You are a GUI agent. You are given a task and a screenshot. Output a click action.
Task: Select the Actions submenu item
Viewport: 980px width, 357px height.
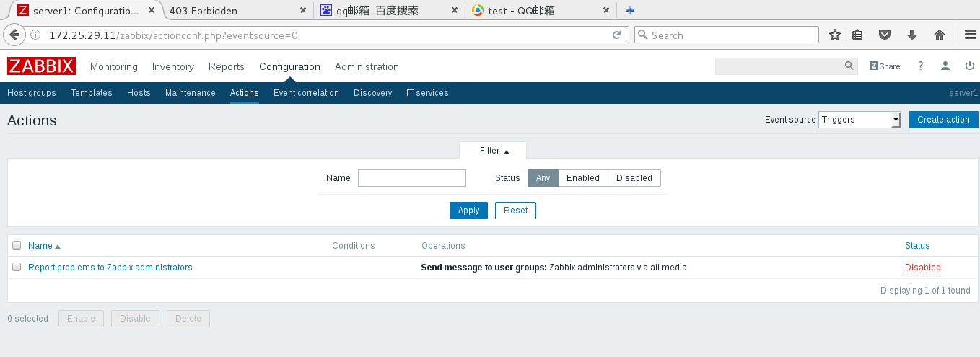(x=245, y=93)
